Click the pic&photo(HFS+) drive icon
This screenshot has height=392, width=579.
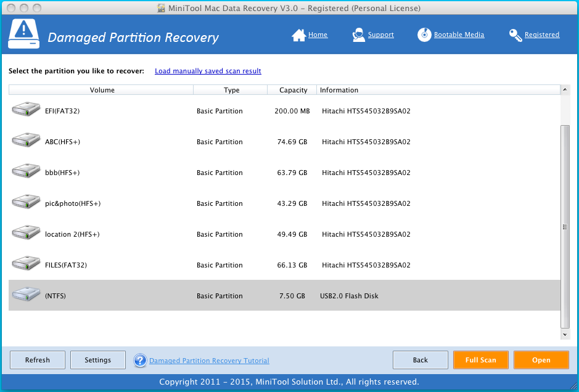coord(26,202)
